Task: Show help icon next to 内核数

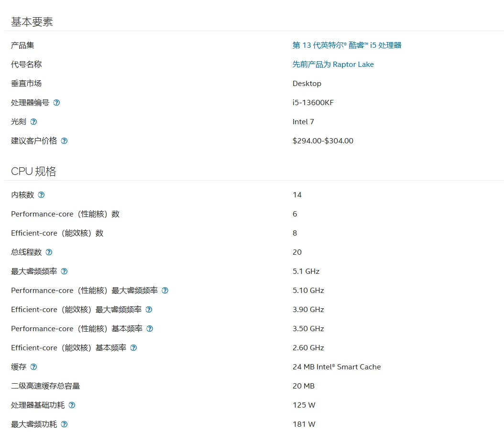Action: 41,195
